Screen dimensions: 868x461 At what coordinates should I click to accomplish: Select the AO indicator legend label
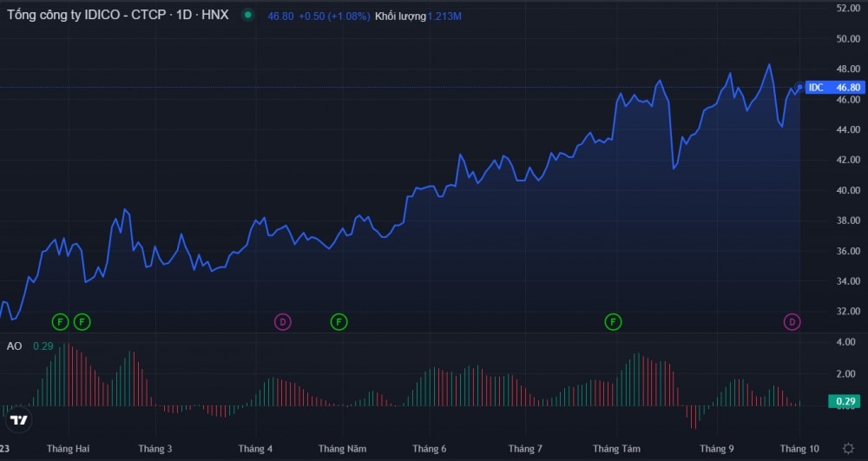click(15, 346)
